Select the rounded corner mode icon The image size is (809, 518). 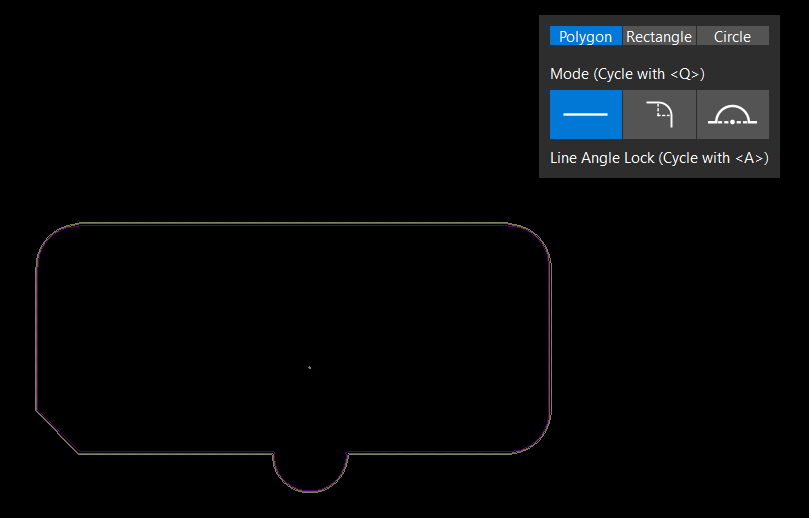(659, 115)
